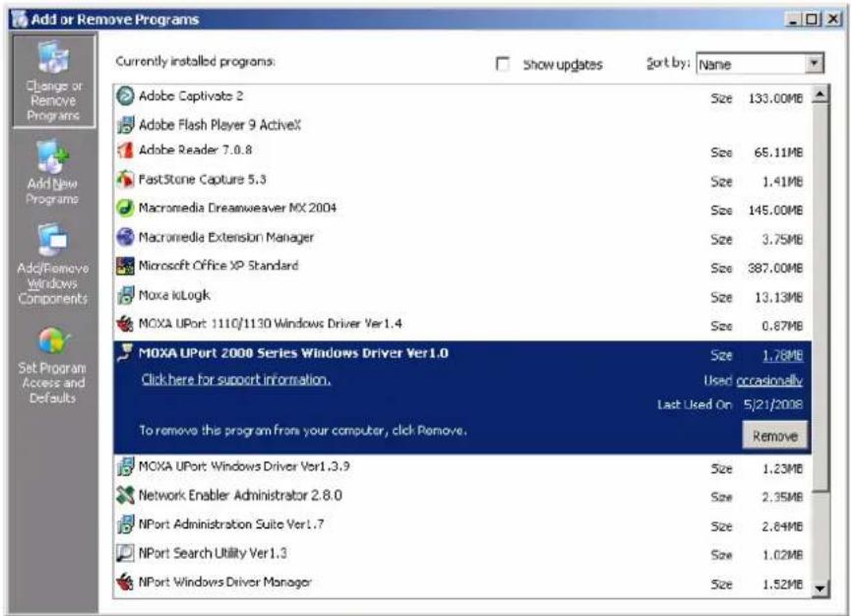
Task: Select NPort Search Utility Ver1.3 entry
Action: click(461, 554)
